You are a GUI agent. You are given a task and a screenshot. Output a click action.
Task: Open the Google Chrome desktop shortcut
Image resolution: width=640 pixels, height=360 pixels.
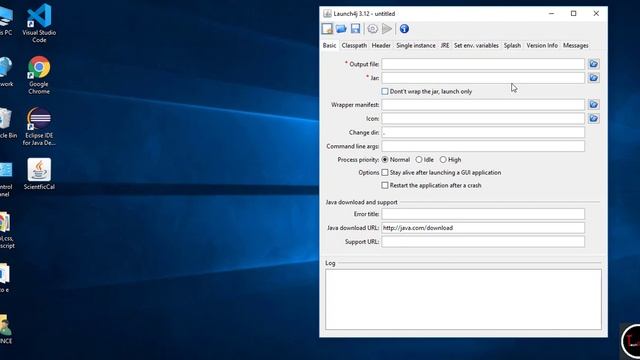[39, 75]
